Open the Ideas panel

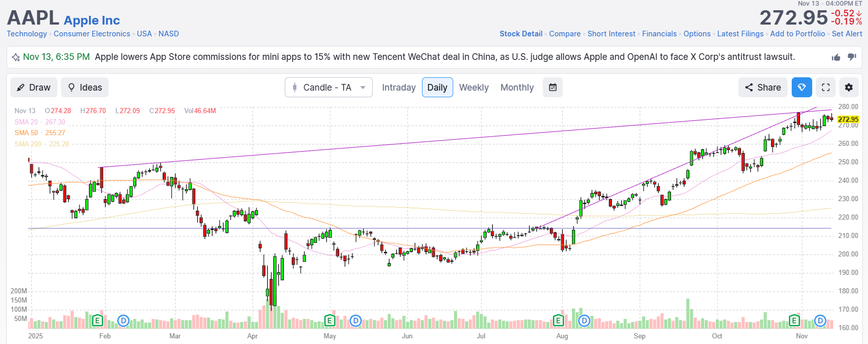pos(84,88)
